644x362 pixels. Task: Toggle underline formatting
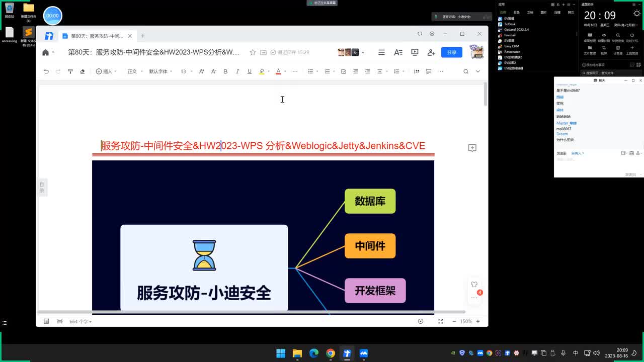250,71
